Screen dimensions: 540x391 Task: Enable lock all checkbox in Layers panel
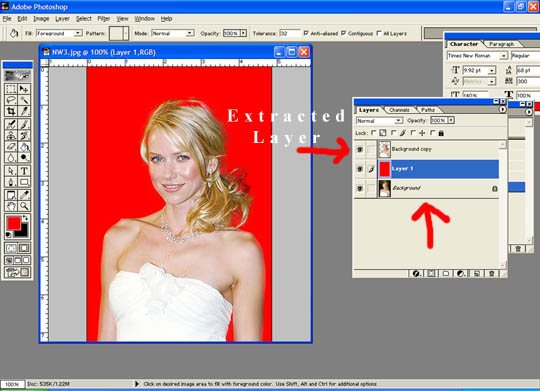pos(433,133)
